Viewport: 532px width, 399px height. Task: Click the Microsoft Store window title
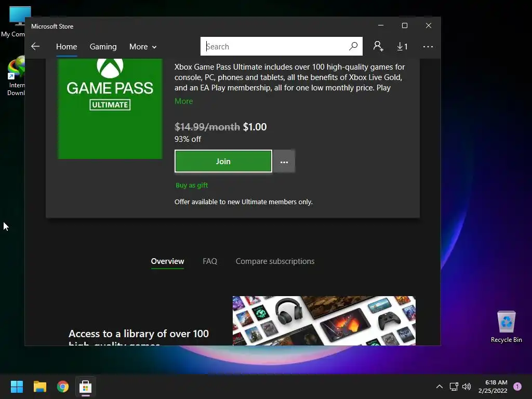pyautogui.click(x=52, y=26)
